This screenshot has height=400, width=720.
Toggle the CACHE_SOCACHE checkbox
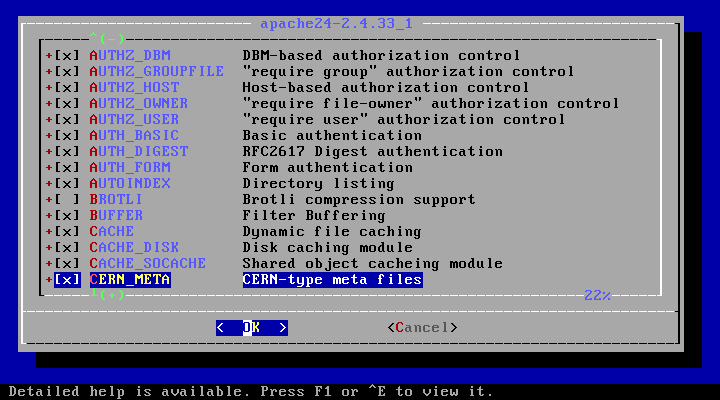point(67,264)
